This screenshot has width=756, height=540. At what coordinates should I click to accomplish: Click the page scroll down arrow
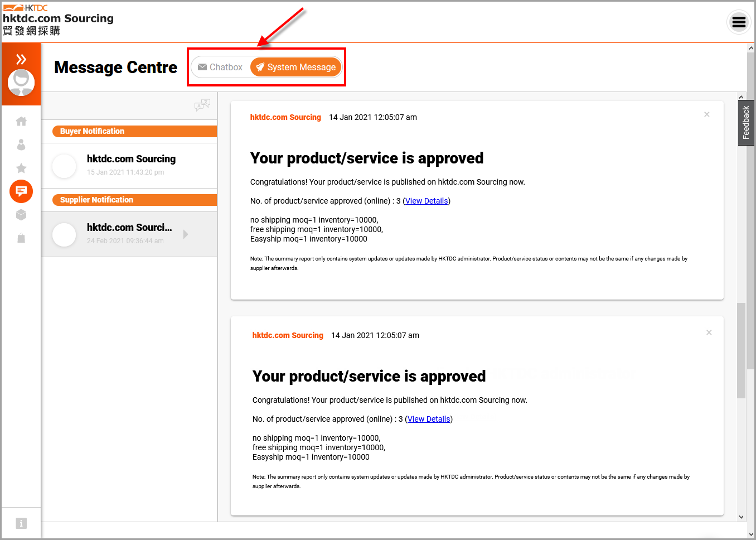click(751, 534)
